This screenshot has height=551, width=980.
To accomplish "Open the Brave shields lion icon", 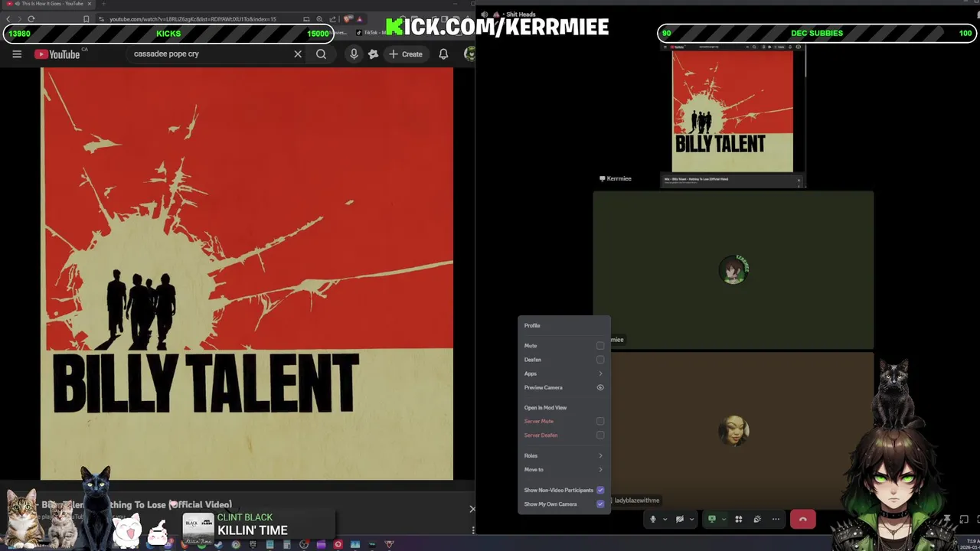I will click(348, 18).
